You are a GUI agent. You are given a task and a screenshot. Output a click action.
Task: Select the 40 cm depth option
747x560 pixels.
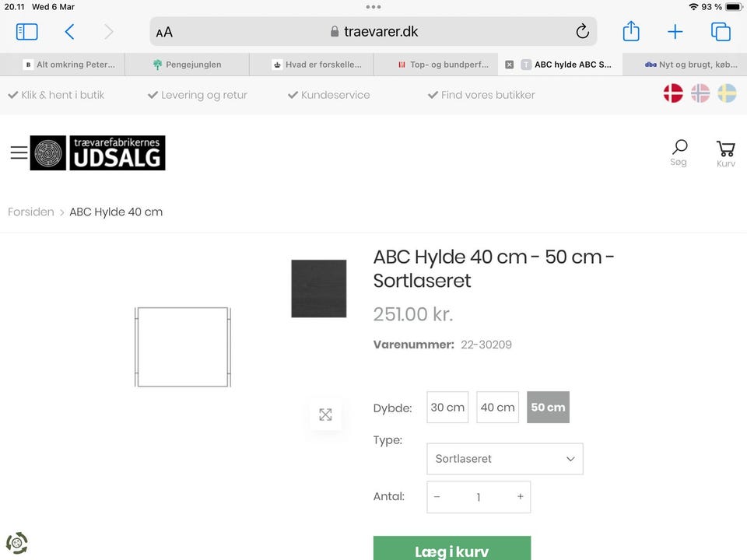click(497, 408)
